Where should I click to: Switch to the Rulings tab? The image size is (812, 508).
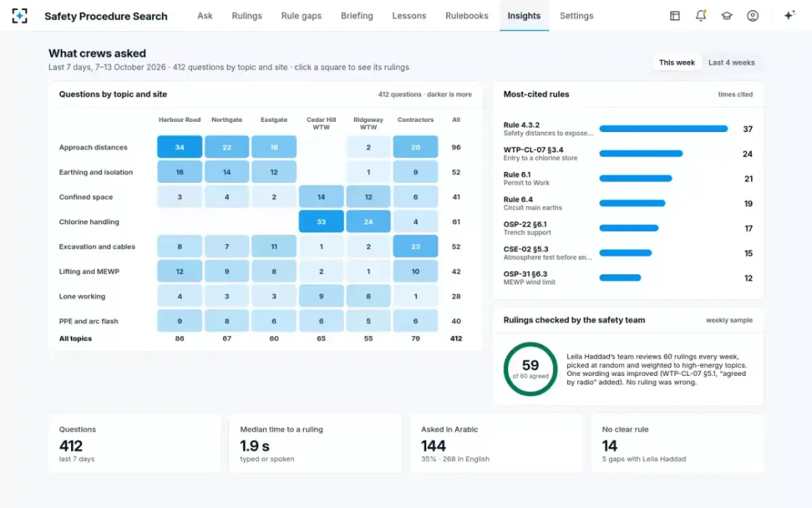pos(247,16)
